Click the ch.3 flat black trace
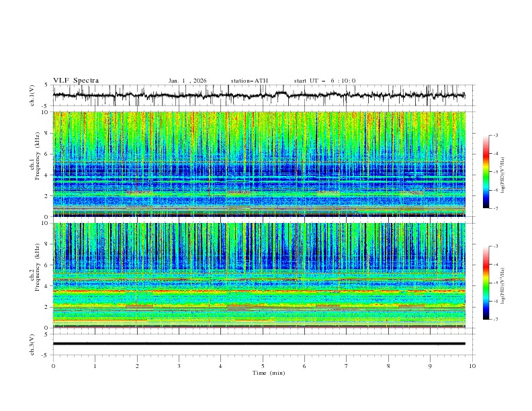 point(259,344)
